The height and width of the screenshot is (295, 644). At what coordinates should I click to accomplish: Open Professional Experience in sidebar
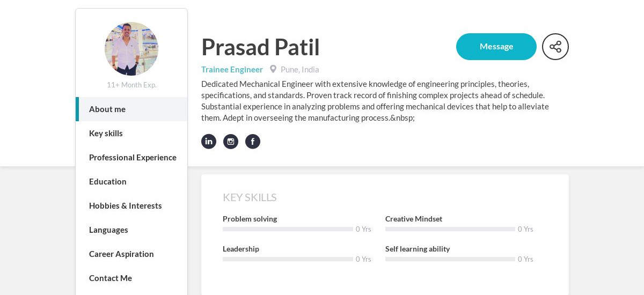tap(131, 157)
